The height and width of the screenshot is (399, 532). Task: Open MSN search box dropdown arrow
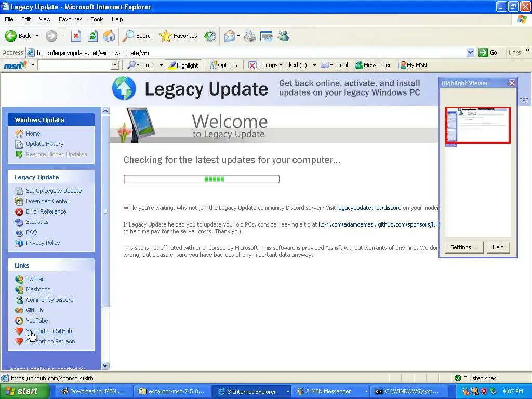point(115,65)
